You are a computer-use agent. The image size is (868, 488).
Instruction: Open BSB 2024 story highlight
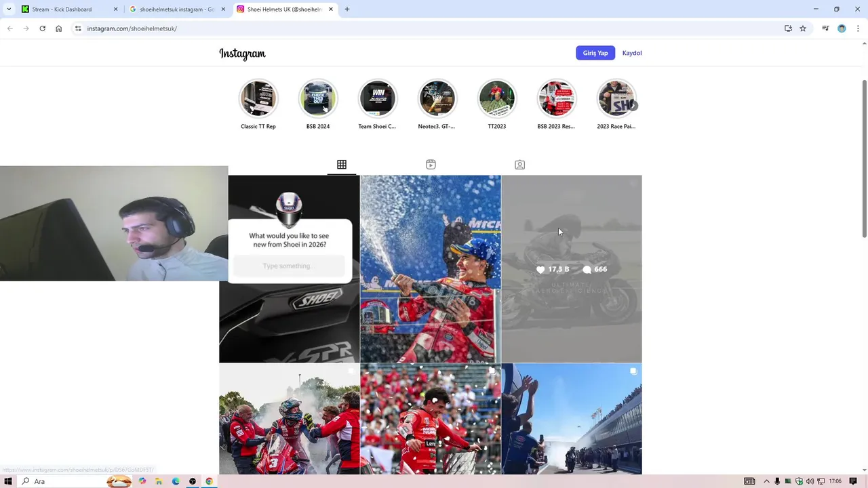click(x=318, y=99)
